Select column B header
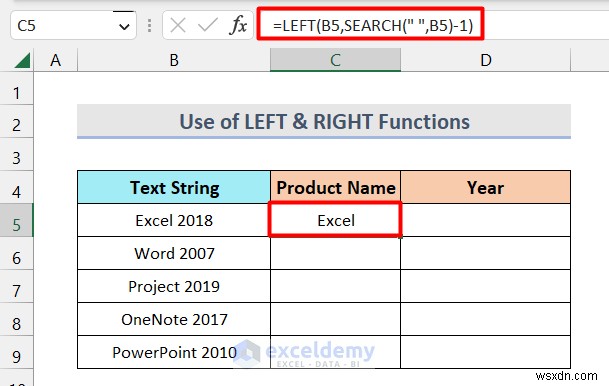The height and width of the screenshot is (386, 609). 174,60
